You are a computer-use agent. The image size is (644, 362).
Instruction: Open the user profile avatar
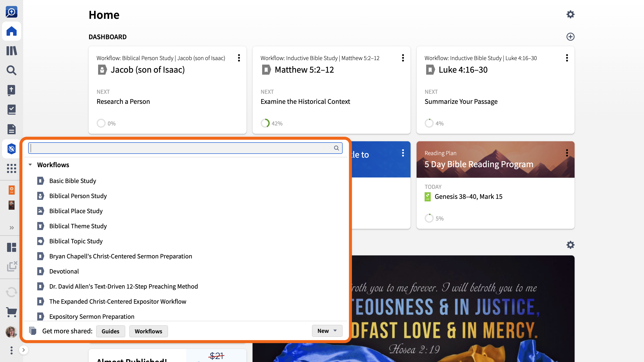[12, 332]
